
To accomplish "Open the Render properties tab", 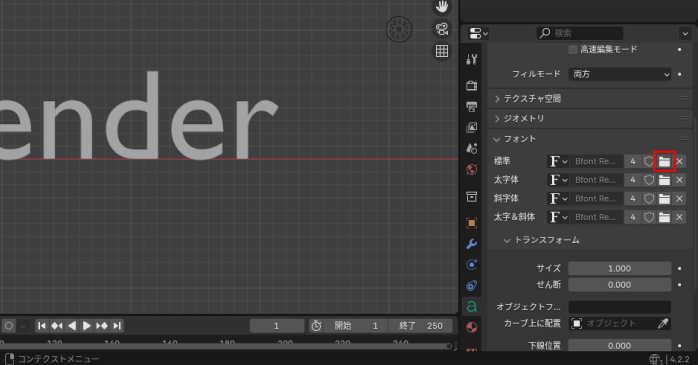I will (471, 85).
